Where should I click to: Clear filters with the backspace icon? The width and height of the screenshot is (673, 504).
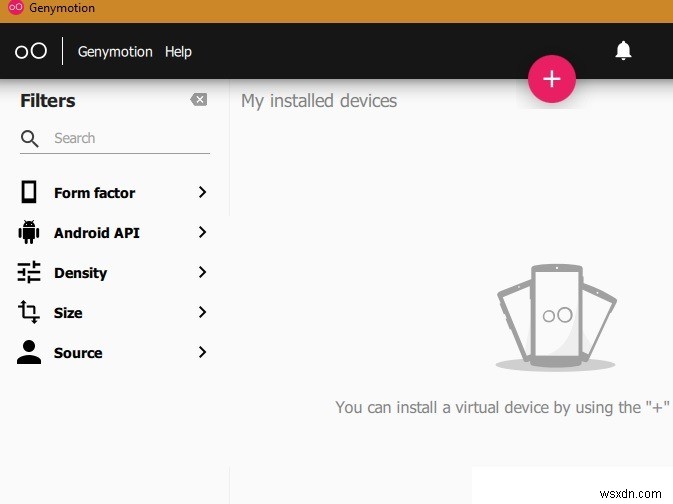click(199, 100)
